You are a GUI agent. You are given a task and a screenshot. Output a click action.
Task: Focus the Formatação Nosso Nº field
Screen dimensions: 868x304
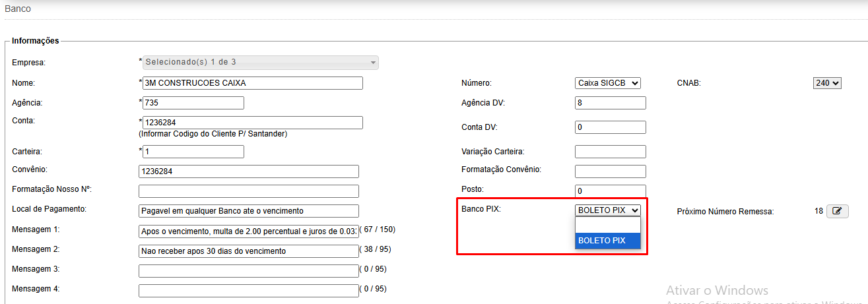[248, 191]
